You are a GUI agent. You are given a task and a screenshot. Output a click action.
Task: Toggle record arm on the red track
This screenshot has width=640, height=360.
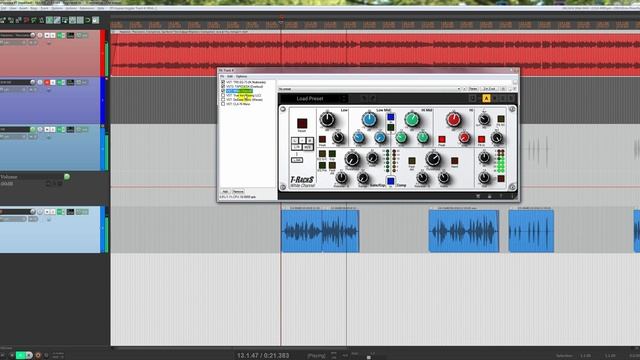pyautogui.click(x=33, y=36)
